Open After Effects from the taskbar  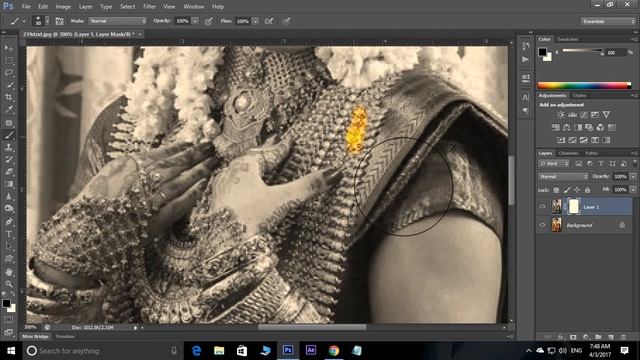coord(311,351)
